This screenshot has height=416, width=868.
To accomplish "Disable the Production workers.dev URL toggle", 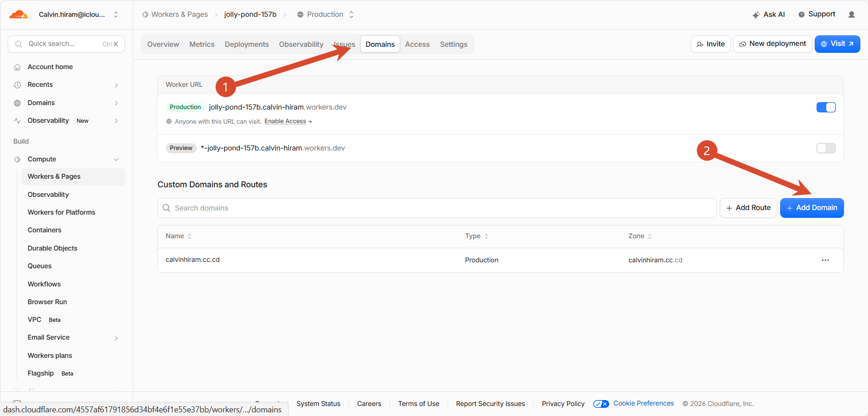I will 826,107.
